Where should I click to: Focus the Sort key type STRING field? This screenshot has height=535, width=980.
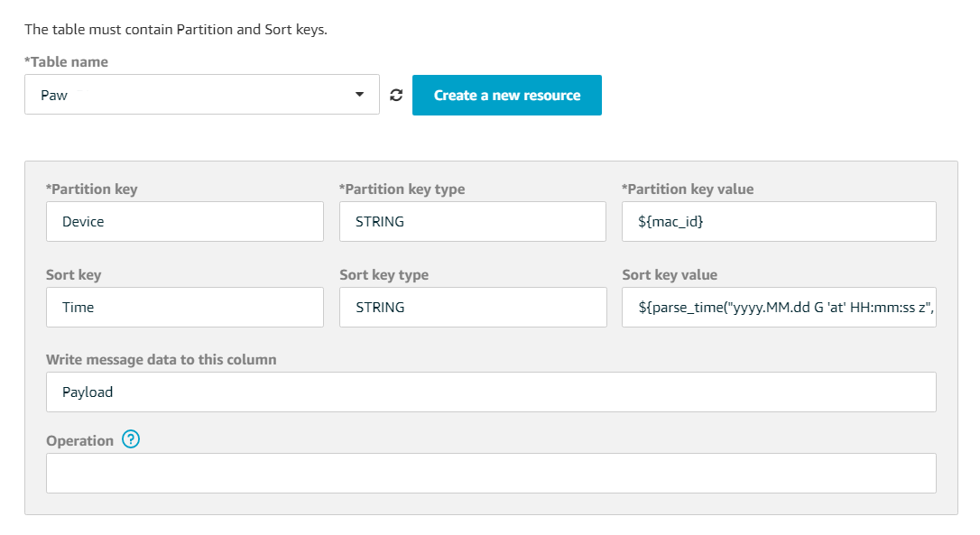point(472,307)
